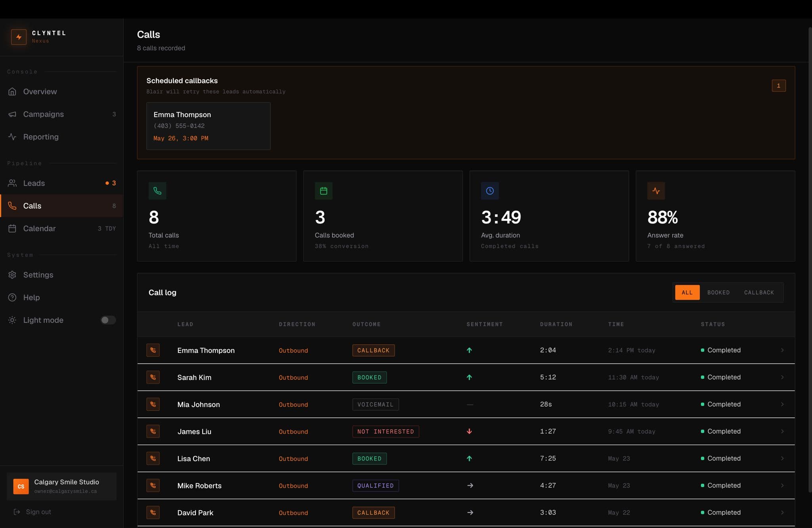Select the BOOKED call log filter
The width and height of the screenshot is (812, 528).
(x=718, y=293)
